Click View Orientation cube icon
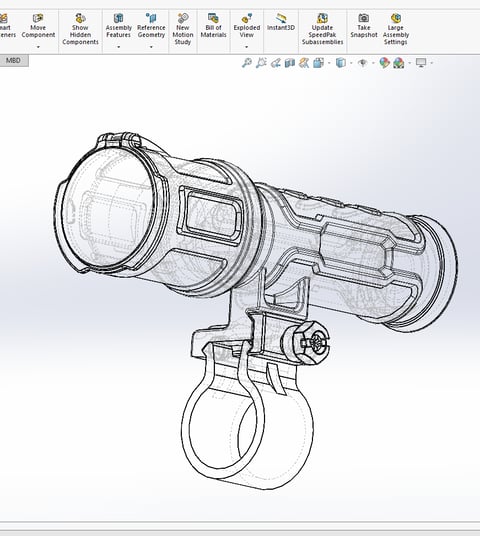Screen dimensions: 480x536 (318, 63)
